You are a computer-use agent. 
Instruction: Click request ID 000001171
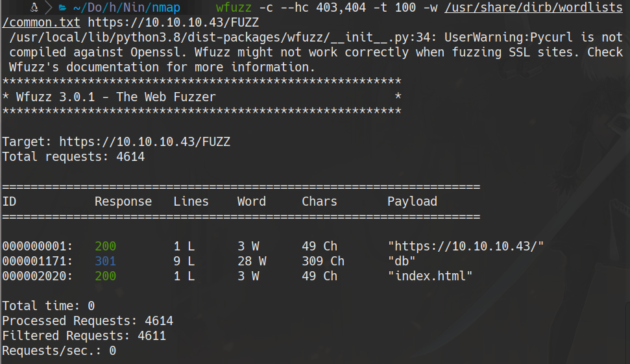coord(38,261)
